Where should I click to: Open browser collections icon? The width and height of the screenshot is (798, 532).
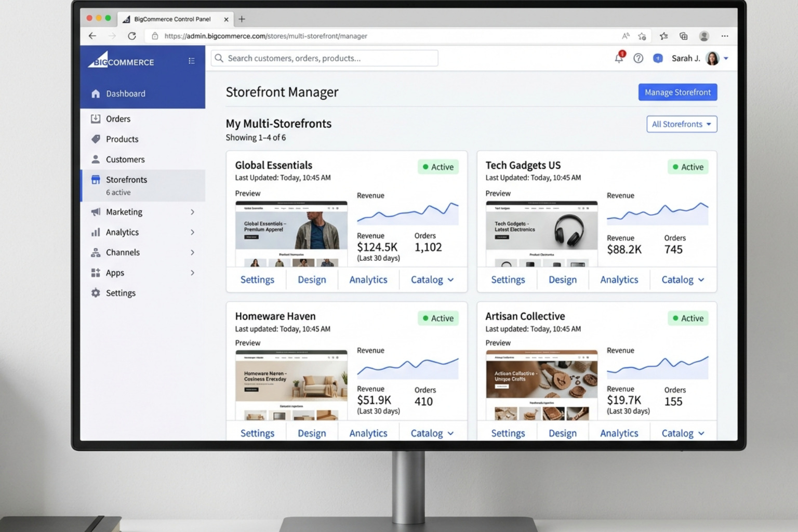tap(684, 36)
